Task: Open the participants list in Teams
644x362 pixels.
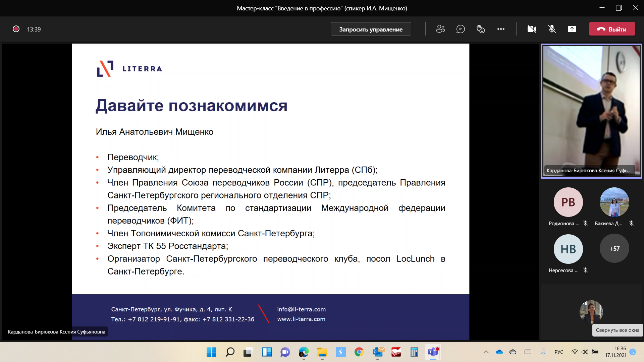Action: point(440,29)
